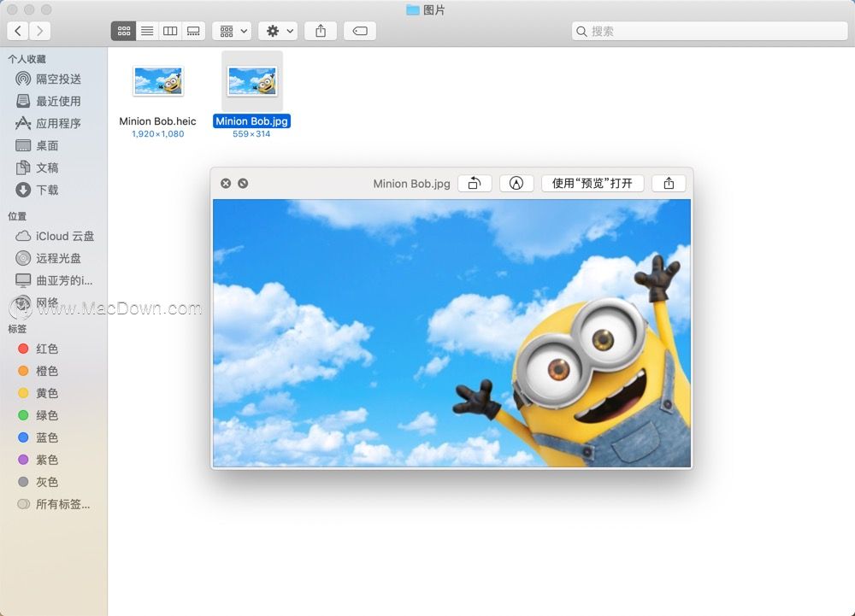This screenshot has width=855, height=616.
Task: Open the group-by arrangement dropdown
Action: coord(232,31)
